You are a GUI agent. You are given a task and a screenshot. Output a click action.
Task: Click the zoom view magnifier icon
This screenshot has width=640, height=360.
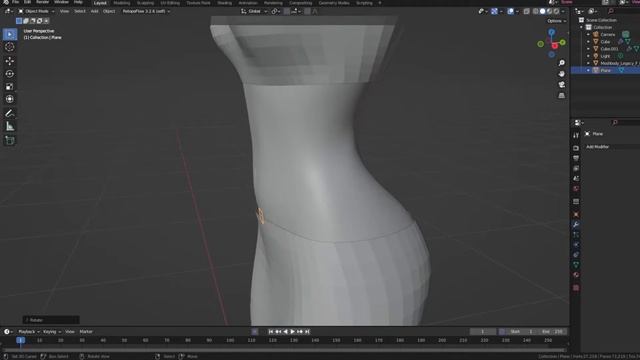pyautogui.click(x=562, y=63)
